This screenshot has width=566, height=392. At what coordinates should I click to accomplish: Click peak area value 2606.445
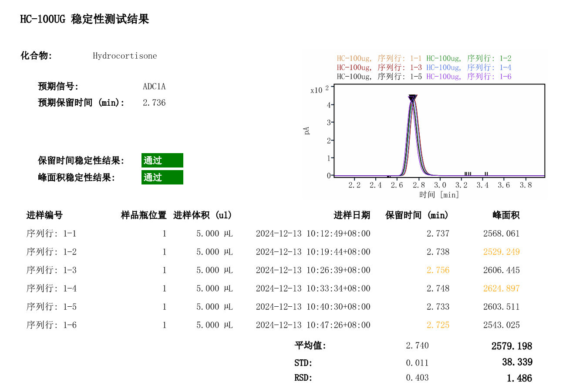pos(502,270)
